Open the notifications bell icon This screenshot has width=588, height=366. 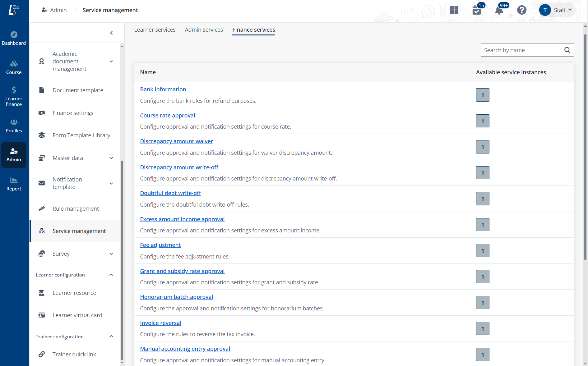499,10
